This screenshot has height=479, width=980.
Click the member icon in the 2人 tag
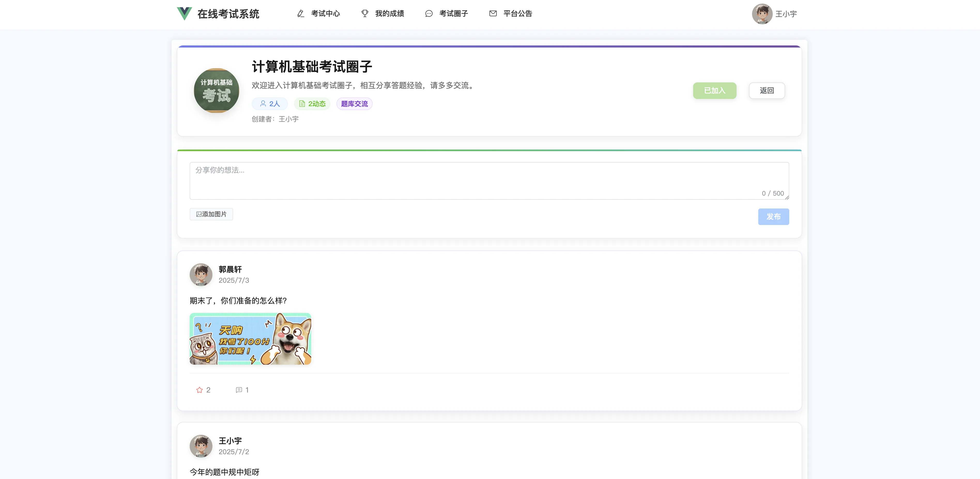pyautogui.click(x=263, y=104)
